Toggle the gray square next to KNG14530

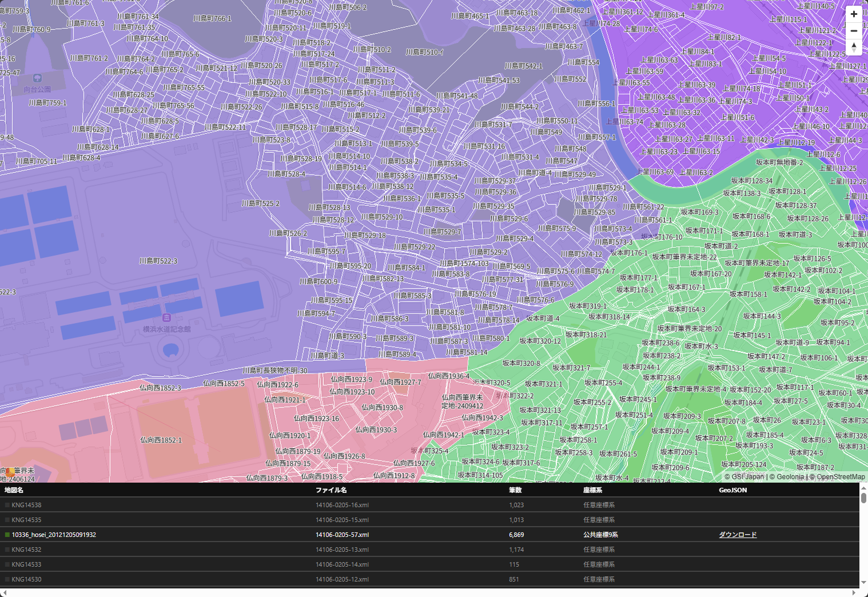coord(7,579)
